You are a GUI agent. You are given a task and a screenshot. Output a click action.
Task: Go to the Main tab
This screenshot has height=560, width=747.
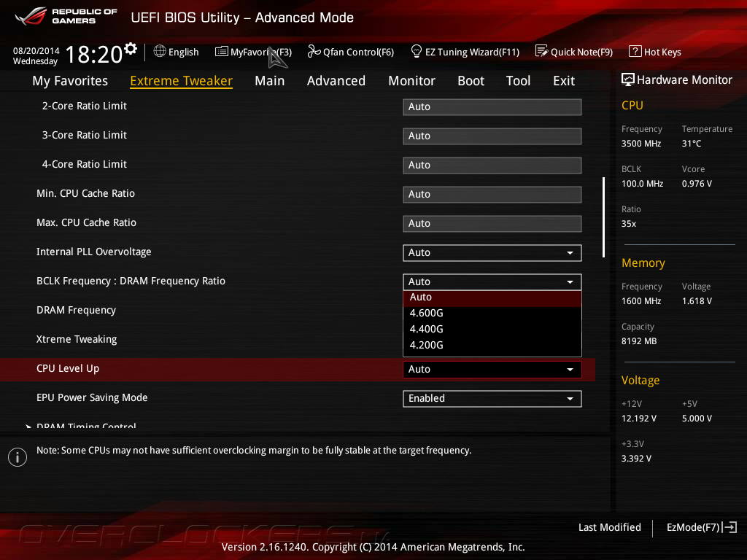coord(270,80)
